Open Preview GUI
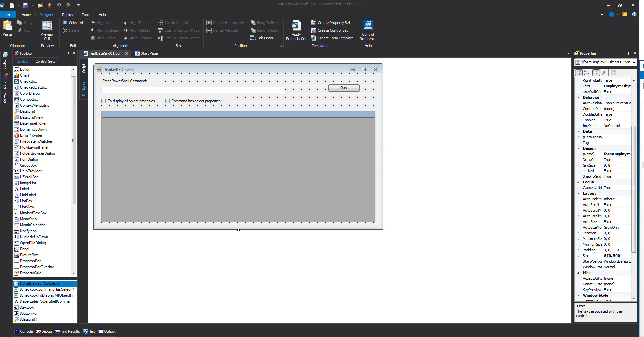Screen dimensions: 644x337 pos(47,30)
